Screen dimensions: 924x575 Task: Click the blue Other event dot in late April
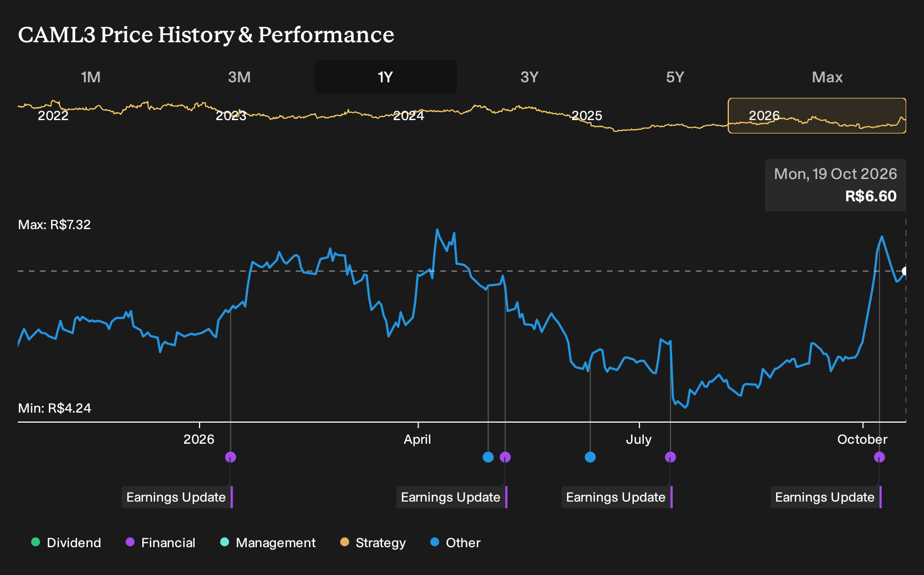(x=488, y=457)
